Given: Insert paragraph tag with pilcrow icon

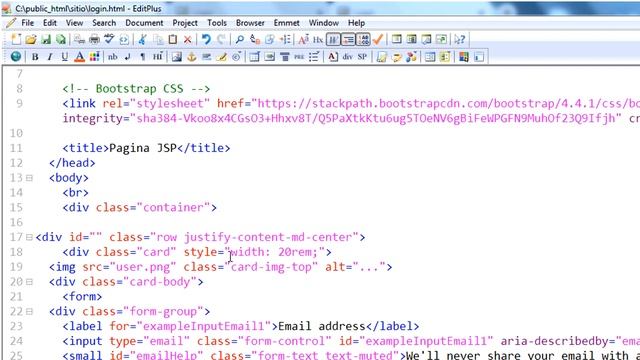Looking at the screenshot, I should 142,57.
